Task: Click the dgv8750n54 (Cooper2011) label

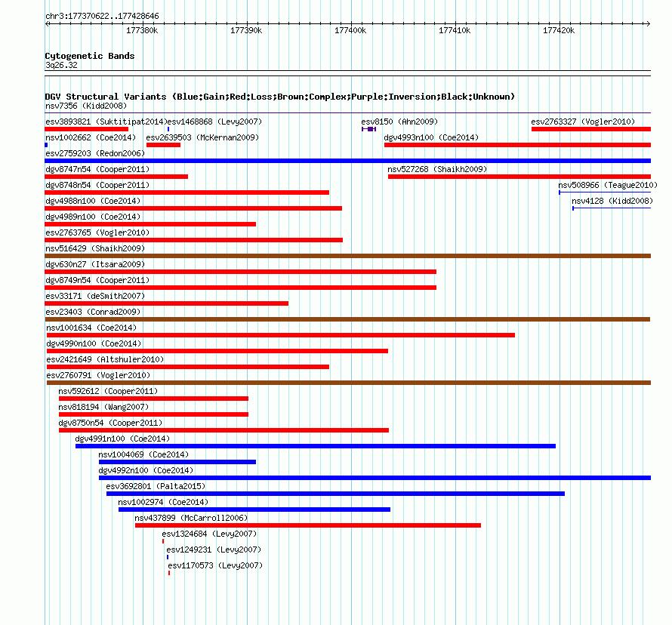Action: [x=110, y=423]
